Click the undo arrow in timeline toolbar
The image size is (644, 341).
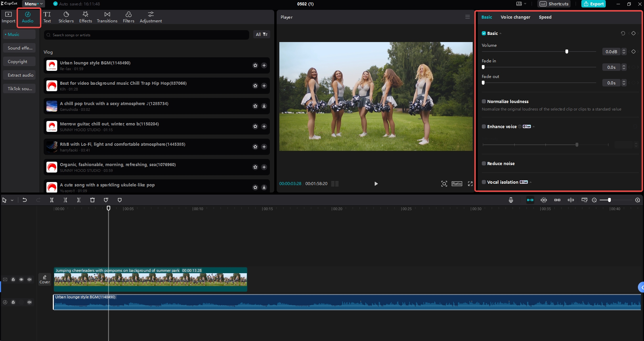tap(25, 200)
